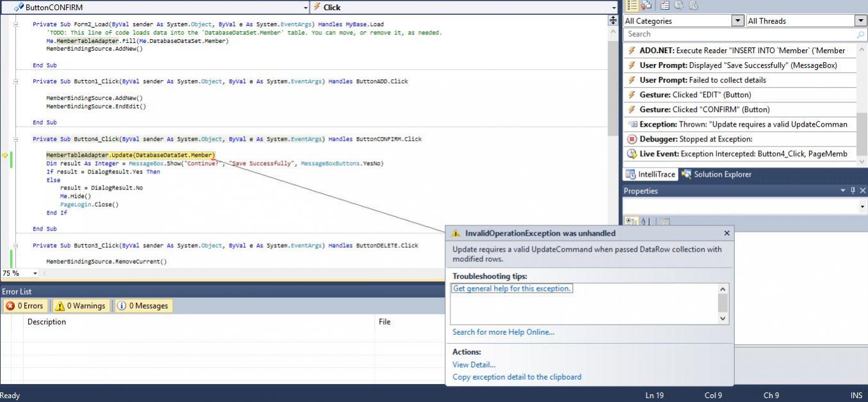Toggle the 0 Messages filter
The image size is (868, 402).
pyautogui.click(x=142, y=306)
